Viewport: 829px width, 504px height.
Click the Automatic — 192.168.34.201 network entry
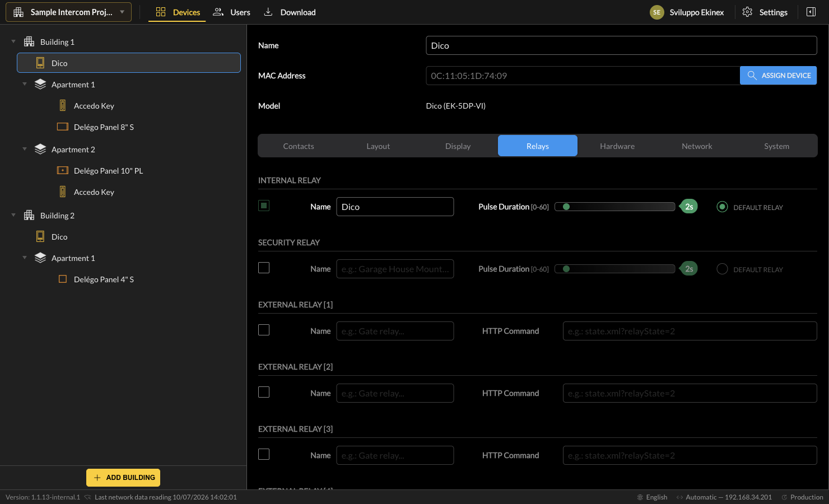pyautogui.click(x=724, y=497)
